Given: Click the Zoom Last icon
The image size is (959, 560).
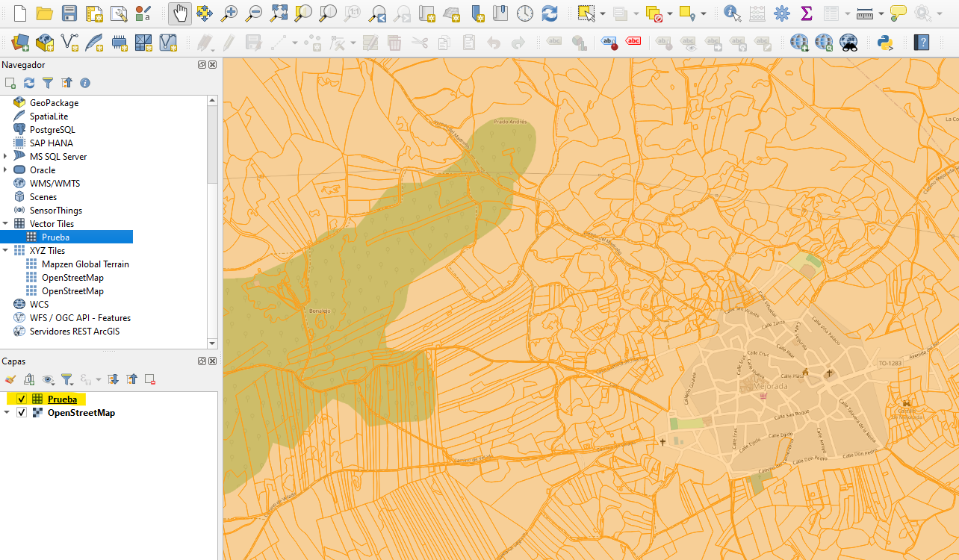Looking at the screenshot, I should pos(378,13).
